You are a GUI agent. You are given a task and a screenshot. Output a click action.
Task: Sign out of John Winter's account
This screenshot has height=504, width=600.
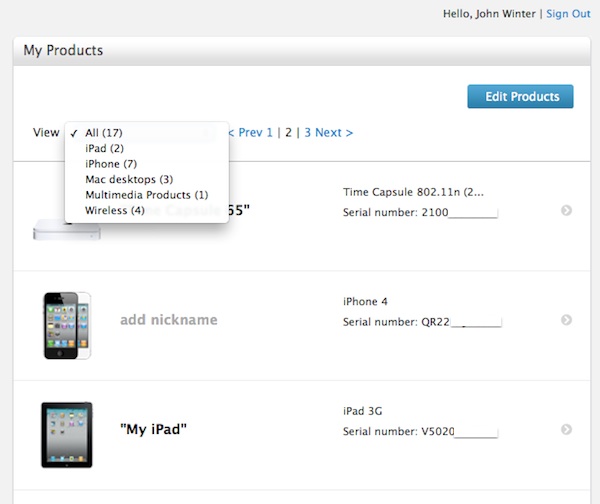[568, 14]
